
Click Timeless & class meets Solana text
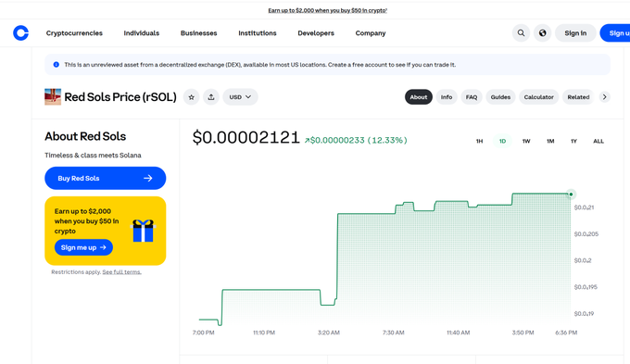93,155
